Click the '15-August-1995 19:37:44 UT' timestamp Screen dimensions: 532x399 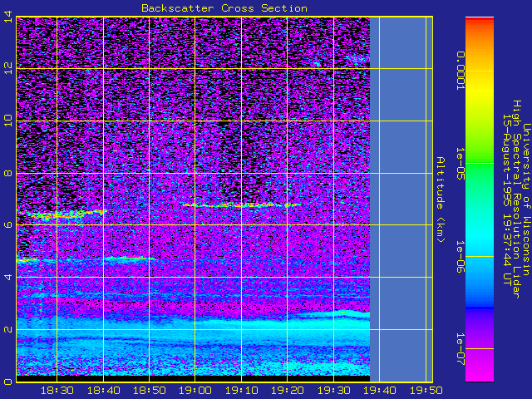click(x=507, y=199)
